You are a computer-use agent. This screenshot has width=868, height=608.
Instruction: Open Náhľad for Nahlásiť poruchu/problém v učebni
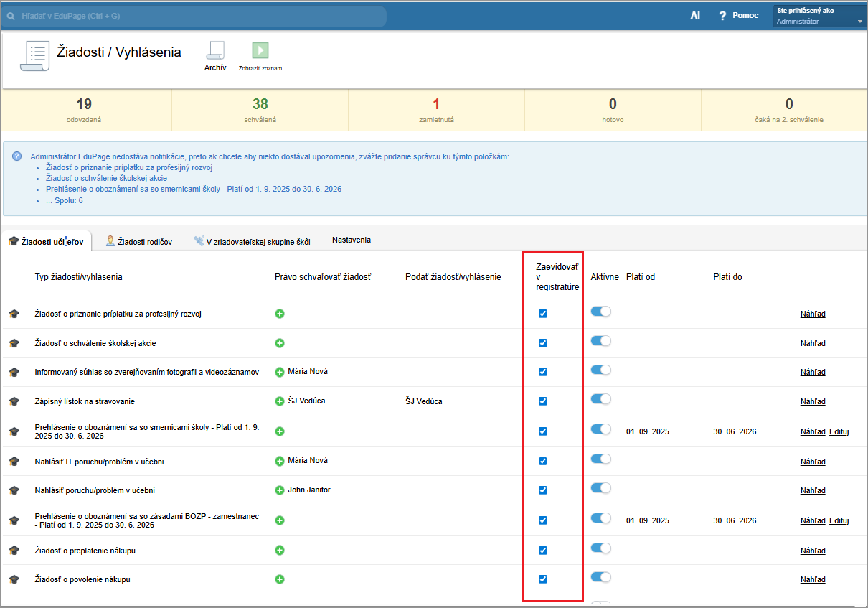pos(813,490)
